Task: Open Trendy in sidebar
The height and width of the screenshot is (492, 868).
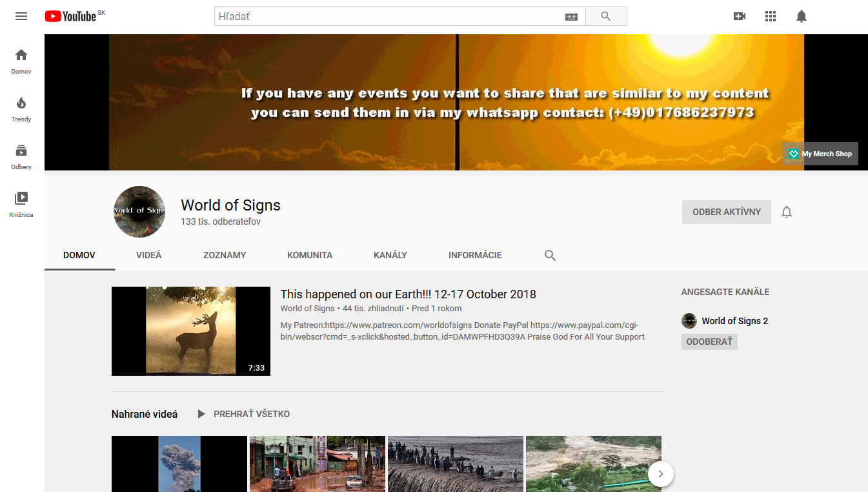Action: tap(21, 109)
